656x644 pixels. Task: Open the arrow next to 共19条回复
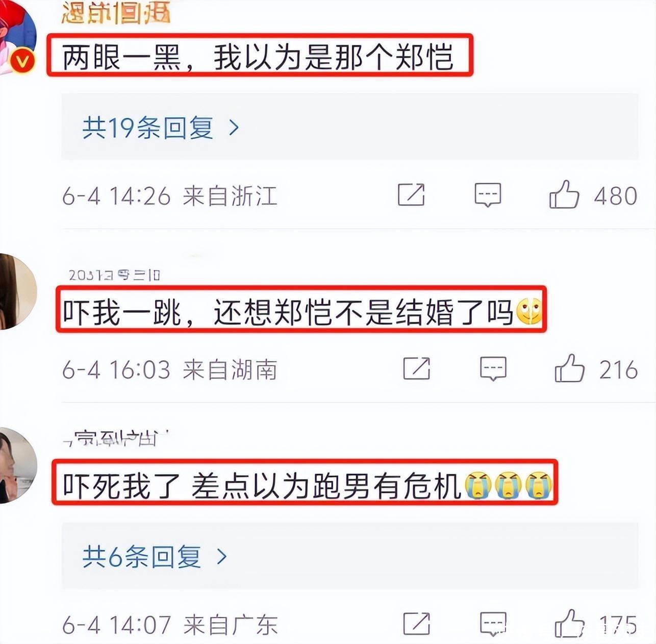pos(234,128)
